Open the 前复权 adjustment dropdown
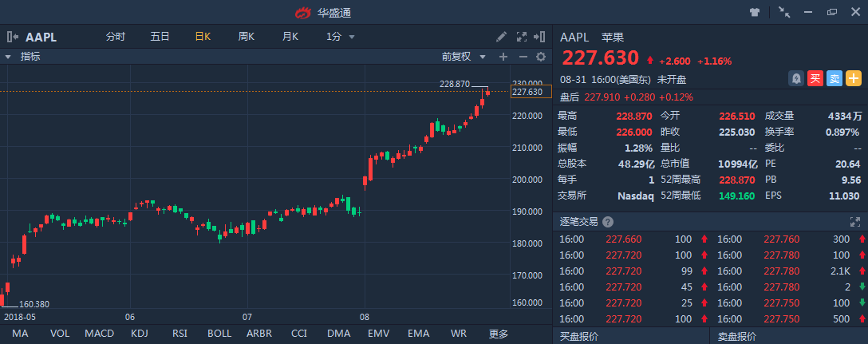The image size is (868, 344). tap(462, 57)
